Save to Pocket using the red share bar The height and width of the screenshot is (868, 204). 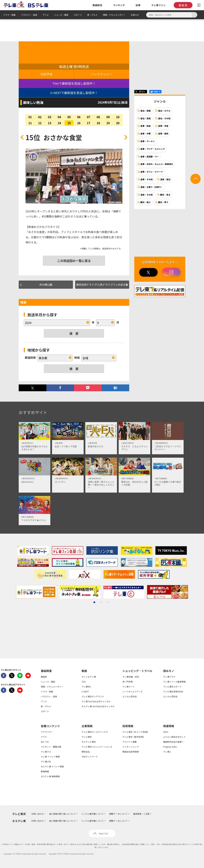(88, 388)
